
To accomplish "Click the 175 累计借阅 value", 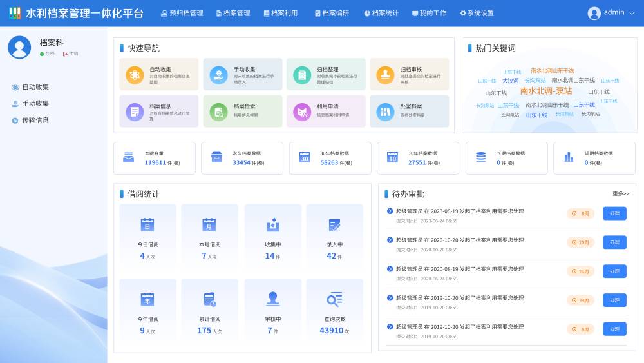I will coord(204,331).
